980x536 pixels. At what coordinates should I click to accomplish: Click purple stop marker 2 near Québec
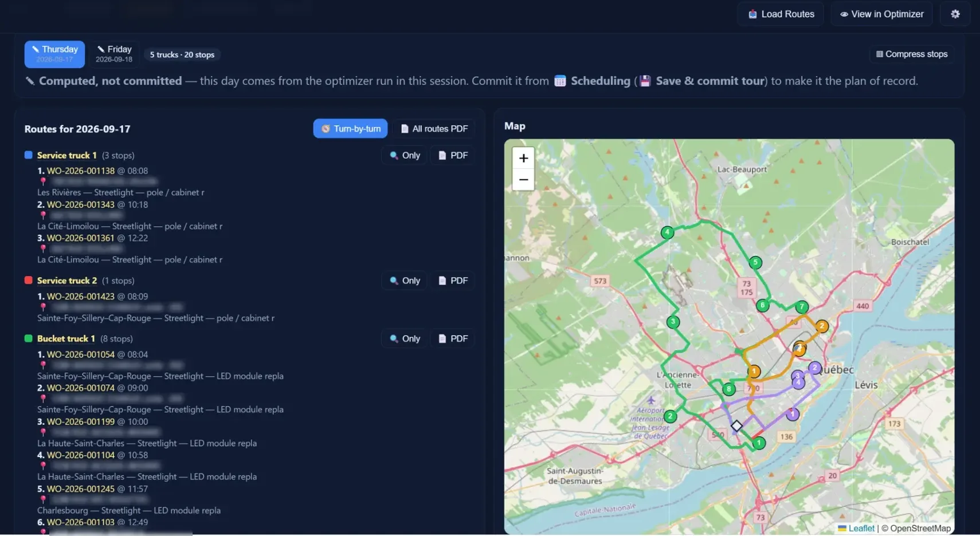point(815,368)
